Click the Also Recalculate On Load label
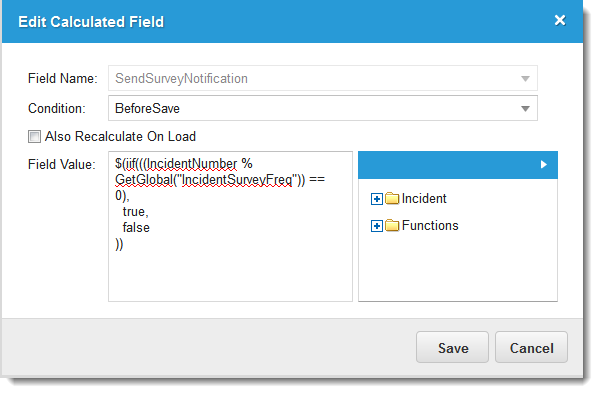 120,136
